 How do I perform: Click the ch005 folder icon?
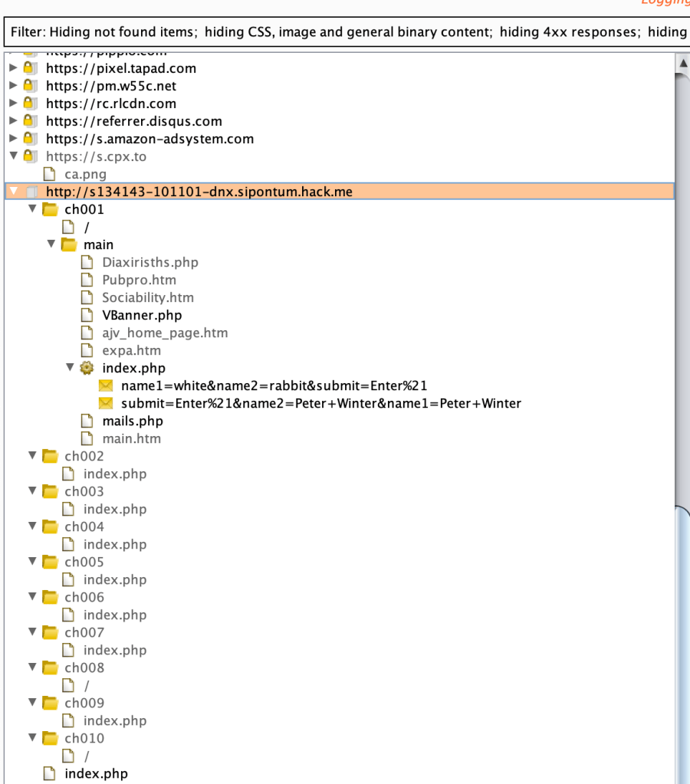[x=50, y=563]
